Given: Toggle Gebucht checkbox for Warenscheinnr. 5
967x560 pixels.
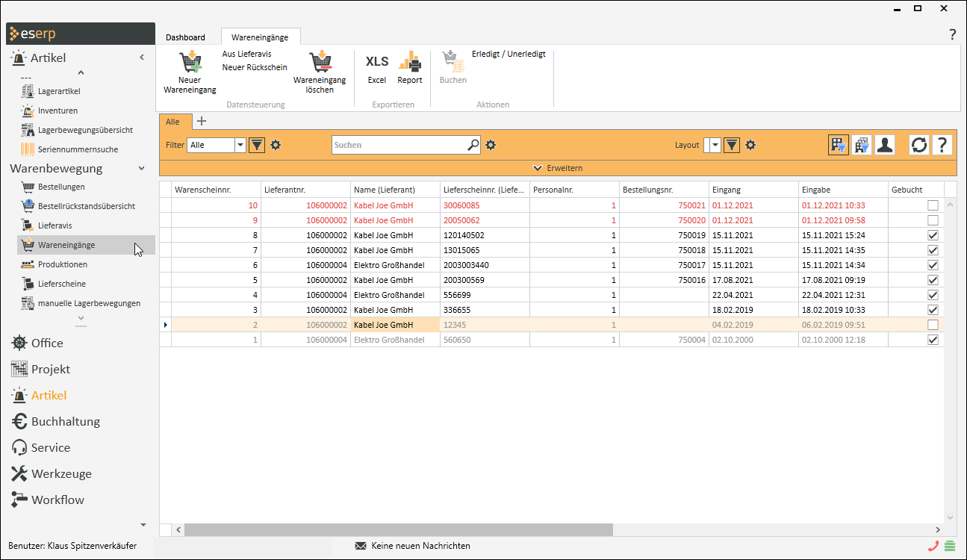Looking at the screenshot, I should tap(933, 280).
